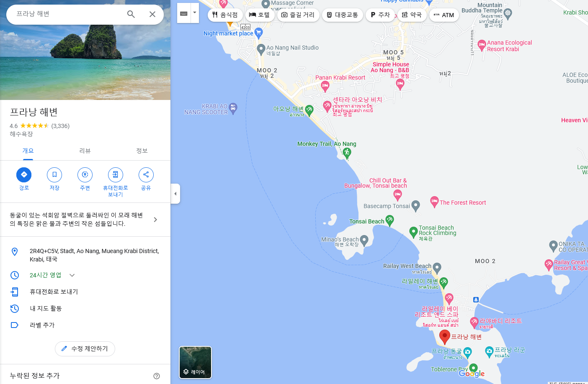Image resolution: width=588 pixels, height=384 pixels.
Task: Select the 약국 category chip
Action: 412,15
